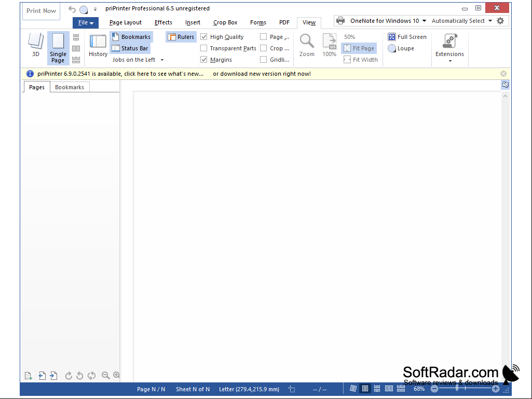Dismiss the update notification bar
The height and width of the screenshot is (399, 532).
pos(503,74)
